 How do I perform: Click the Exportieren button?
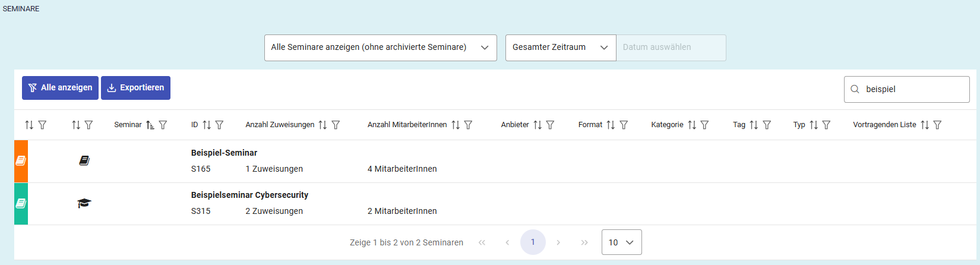coord(135,88)
